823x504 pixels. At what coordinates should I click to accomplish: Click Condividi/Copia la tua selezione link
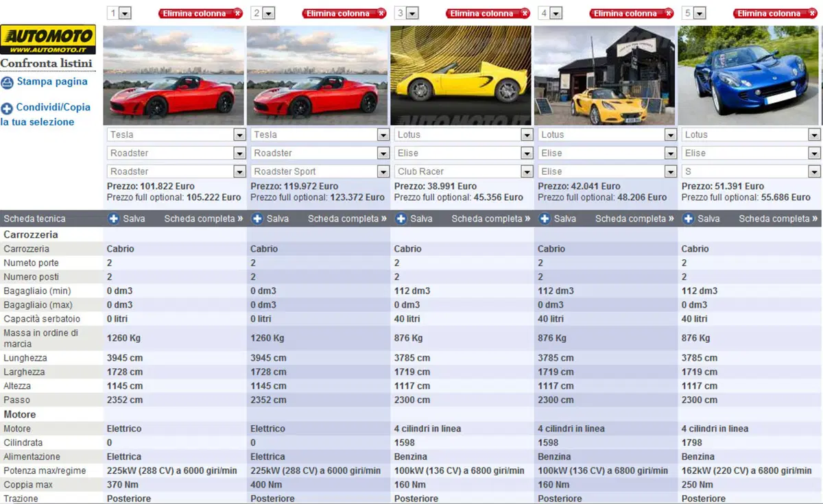45,115
